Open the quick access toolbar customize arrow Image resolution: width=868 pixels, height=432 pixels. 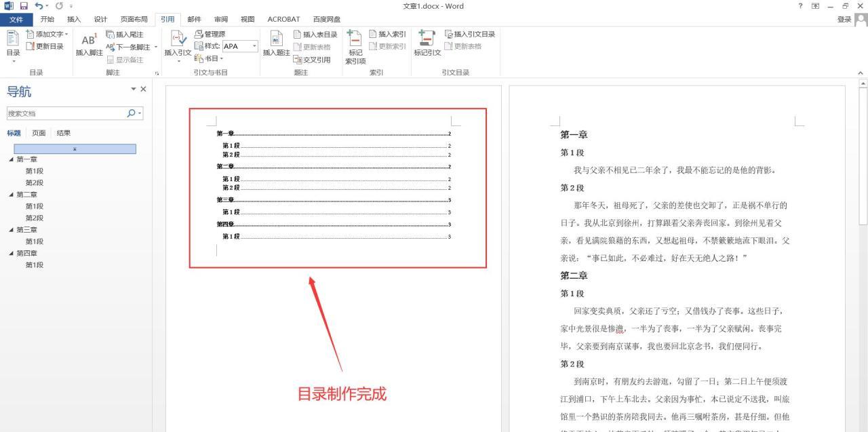pyautogui.click(x=71, y=6)
